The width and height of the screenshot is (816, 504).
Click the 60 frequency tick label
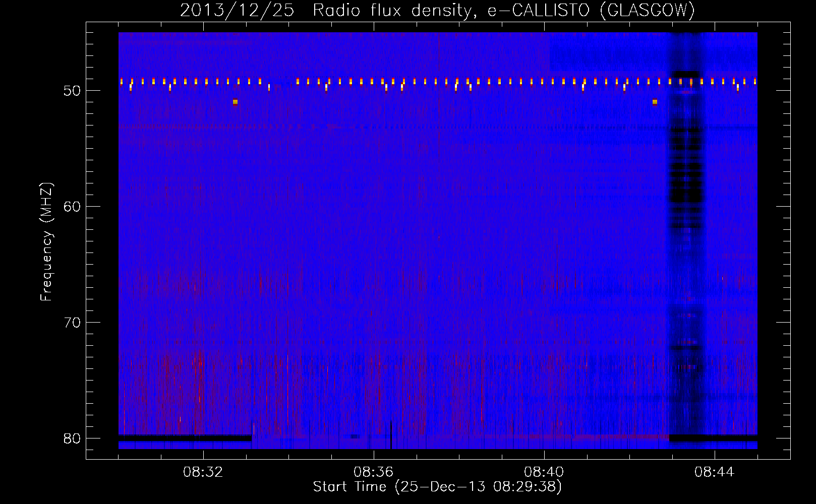point(73,207)
